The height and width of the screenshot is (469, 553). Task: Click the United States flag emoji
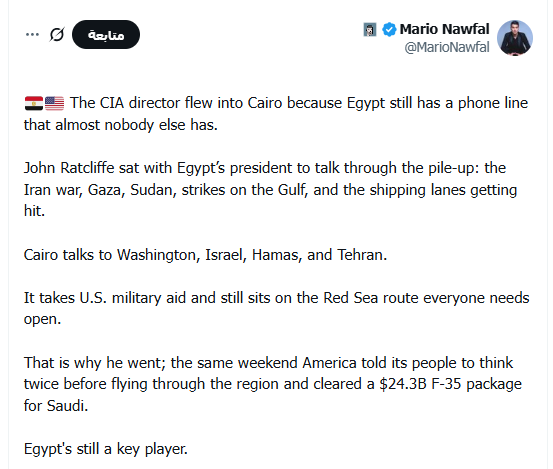54,103
